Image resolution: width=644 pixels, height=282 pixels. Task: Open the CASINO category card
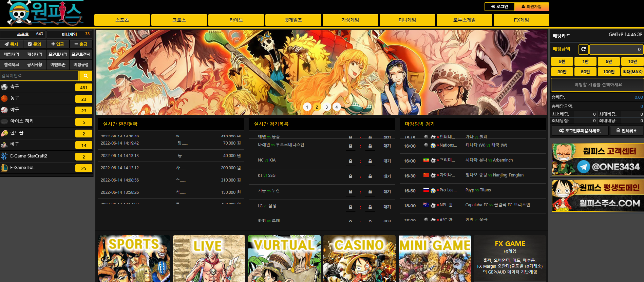359,259
